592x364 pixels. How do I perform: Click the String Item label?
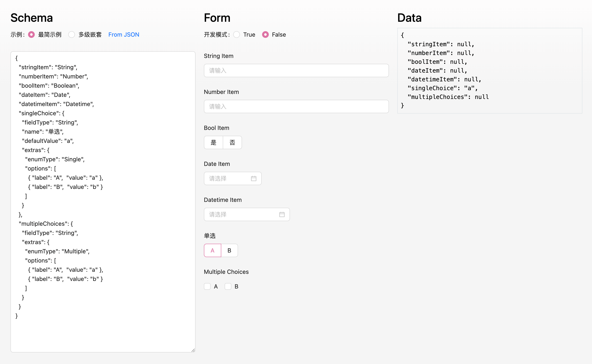tap(219, 56)
